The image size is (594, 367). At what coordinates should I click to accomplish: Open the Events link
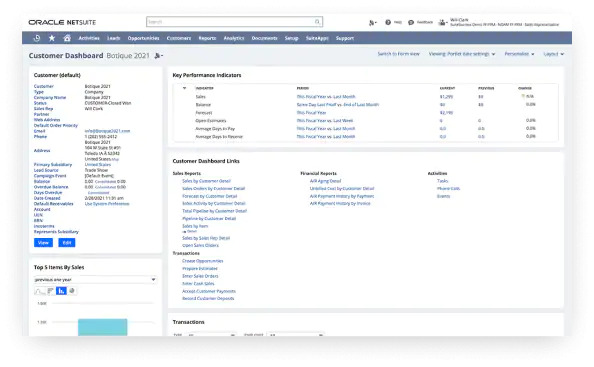[x=444, y=196]
